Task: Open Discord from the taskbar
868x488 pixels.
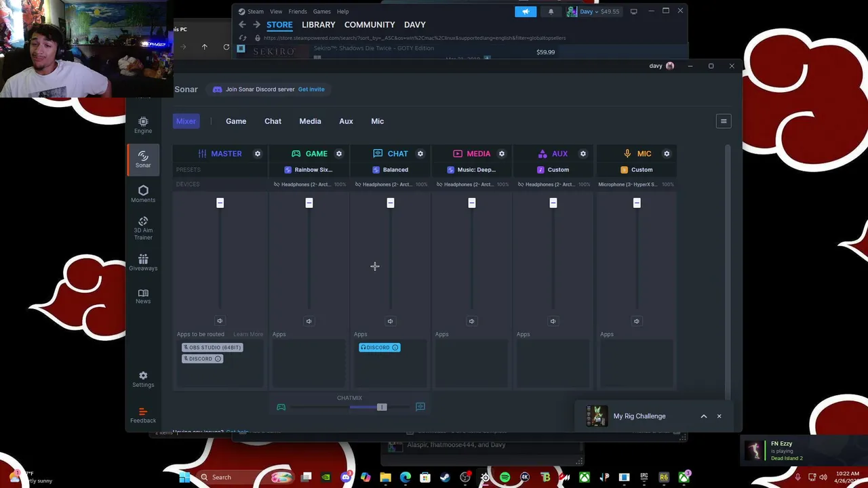Action: (x=346, y=477)
